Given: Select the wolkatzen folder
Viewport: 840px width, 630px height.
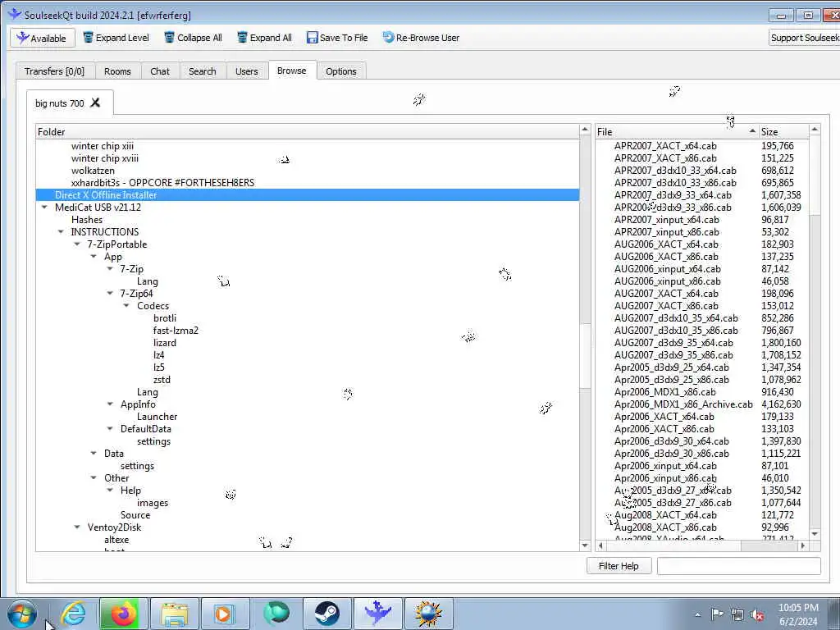Looking at the screenshot, I should [93, 171].
